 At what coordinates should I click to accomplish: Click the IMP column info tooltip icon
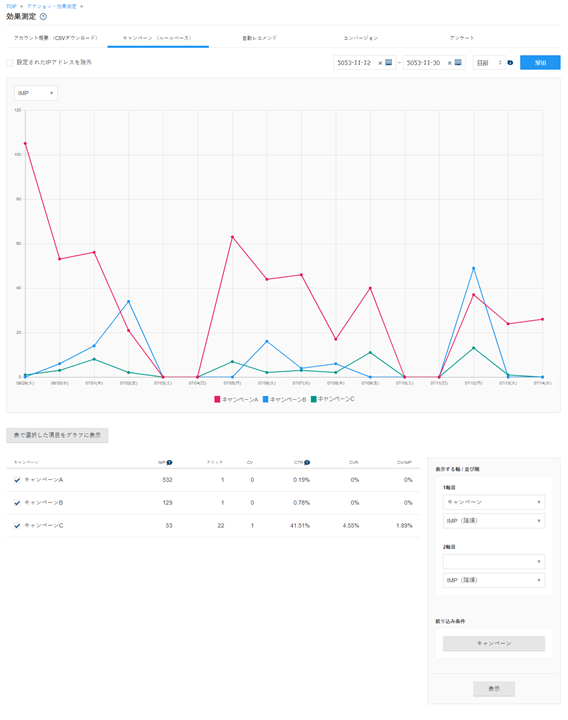(x=169, y=462)
